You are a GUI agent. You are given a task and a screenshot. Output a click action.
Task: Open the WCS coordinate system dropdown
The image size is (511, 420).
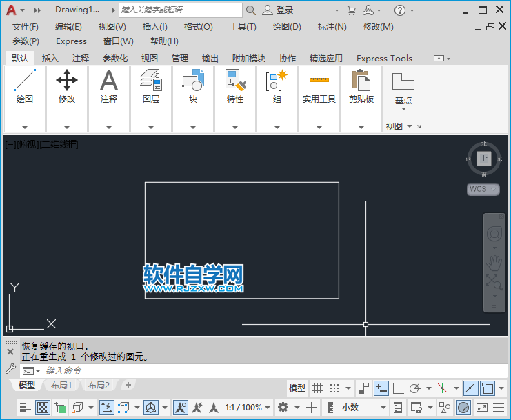tap(483, 189)
